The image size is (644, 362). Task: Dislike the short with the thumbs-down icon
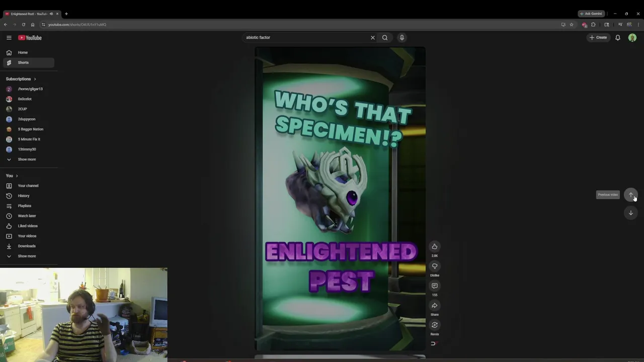pos(435,266)
